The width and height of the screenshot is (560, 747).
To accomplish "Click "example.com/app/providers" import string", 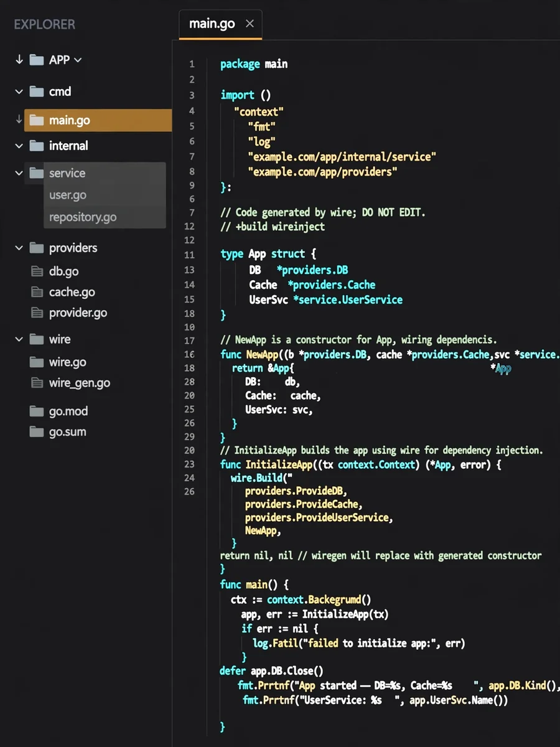I will tap(322, 171).
